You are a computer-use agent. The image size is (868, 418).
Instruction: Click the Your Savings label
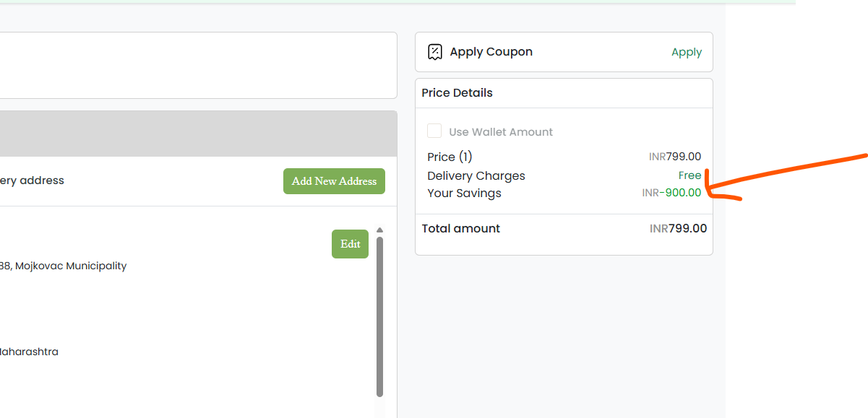click(x=464, y=193)
